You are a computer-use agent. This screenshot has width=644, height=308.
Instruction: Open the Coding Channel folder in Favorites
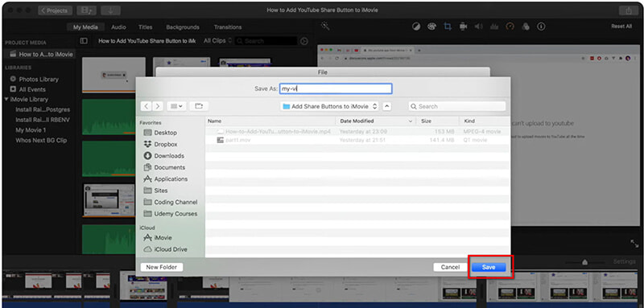point(171,202)
